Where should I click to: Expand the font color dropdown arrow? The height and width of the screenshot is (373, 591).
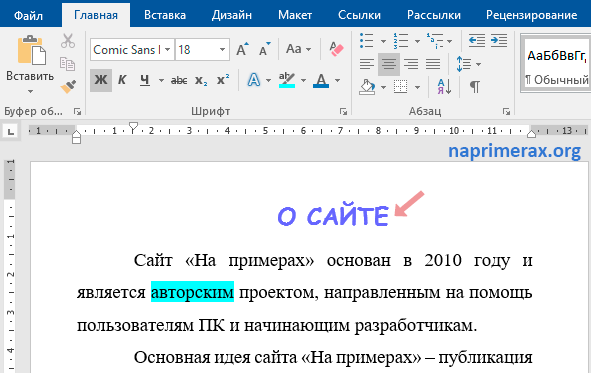337,80
